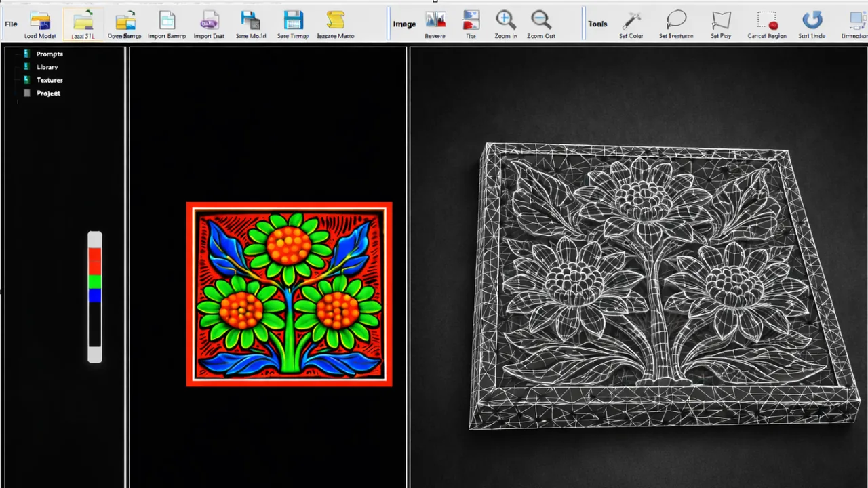The height and width of the screenshot is (488, 868).
Task: Open the File toolbar group label
Action: click(x=12, y=24)
